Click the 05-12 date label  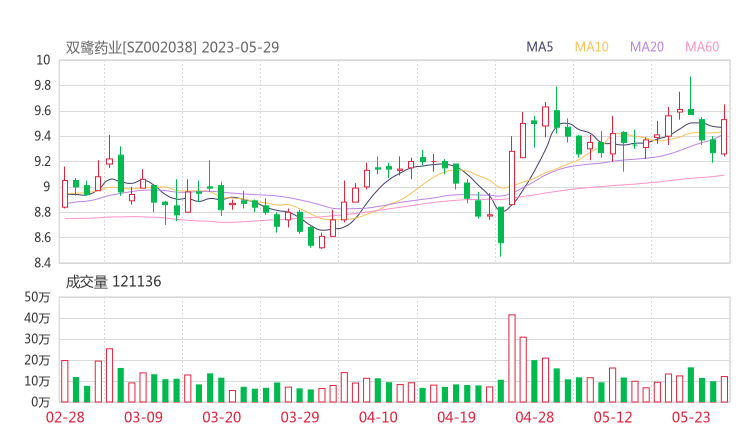pyautogui.click(x=613, y=417)
